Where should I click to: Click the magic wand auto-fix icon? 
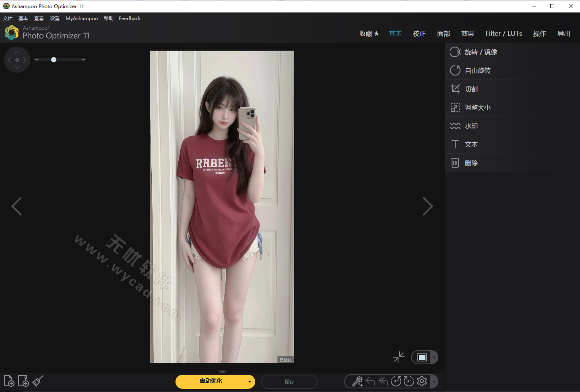coord(357,381)
